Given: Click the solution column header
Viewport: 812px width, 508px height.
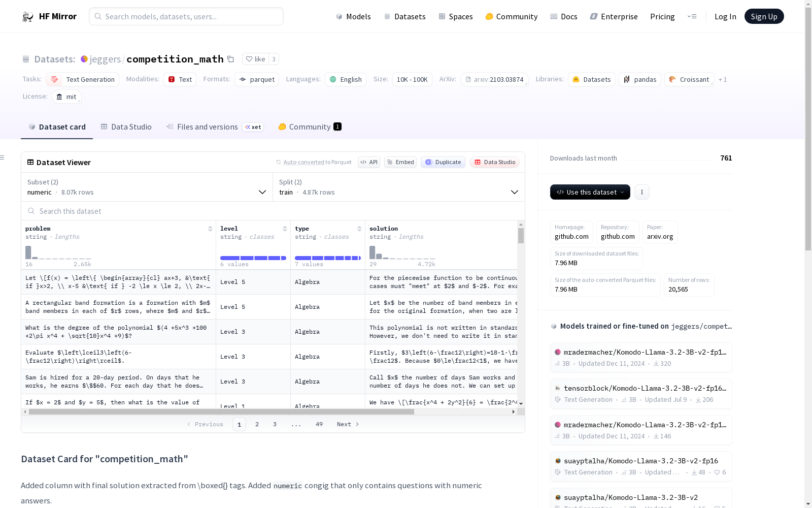Looking at the screenshot, I should [x=384, y=229].
